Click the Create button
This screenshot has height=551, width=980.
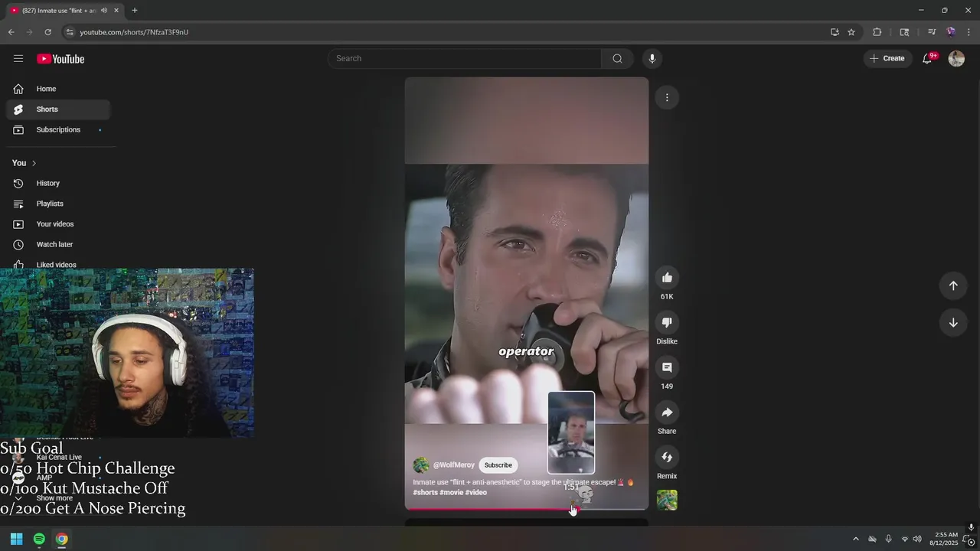887,59
